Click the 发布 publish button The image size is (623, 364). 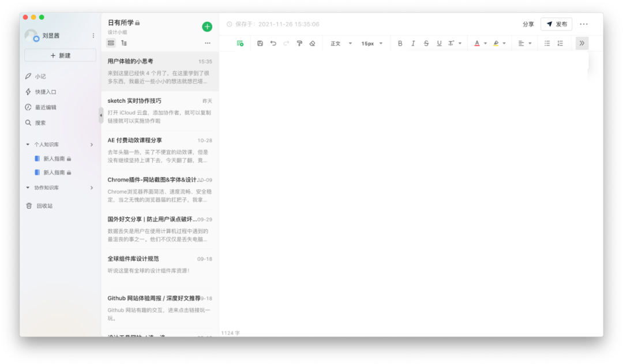tap(556, 24)
